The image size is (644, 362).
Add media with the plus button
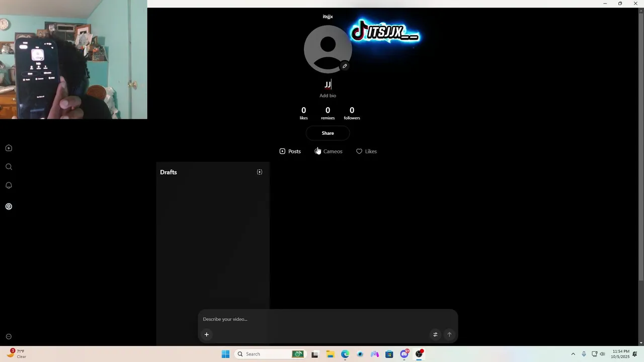coord(206,334)
